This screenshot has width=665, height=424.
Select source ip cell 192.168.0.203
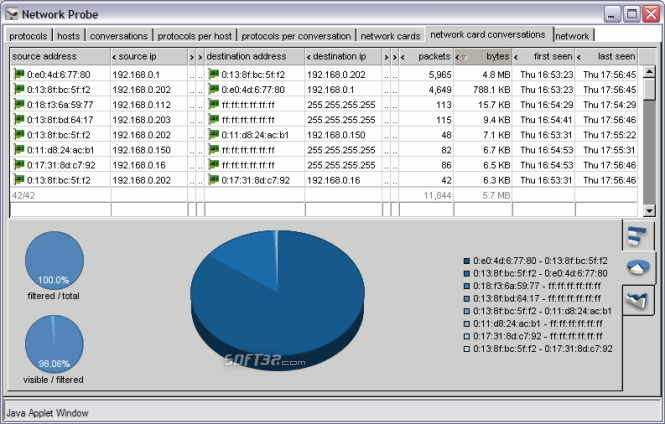point(149,120)
